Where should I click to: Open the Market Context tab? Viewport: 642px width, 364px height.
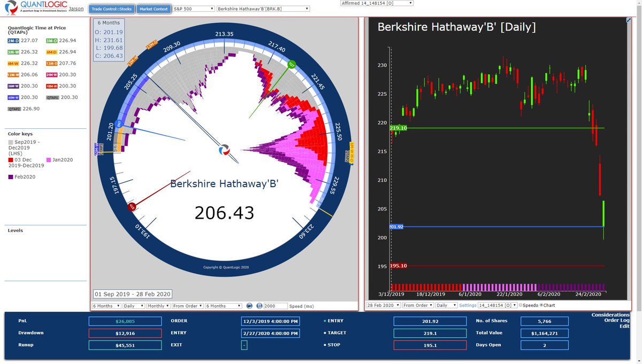click(x=154, y=9)
